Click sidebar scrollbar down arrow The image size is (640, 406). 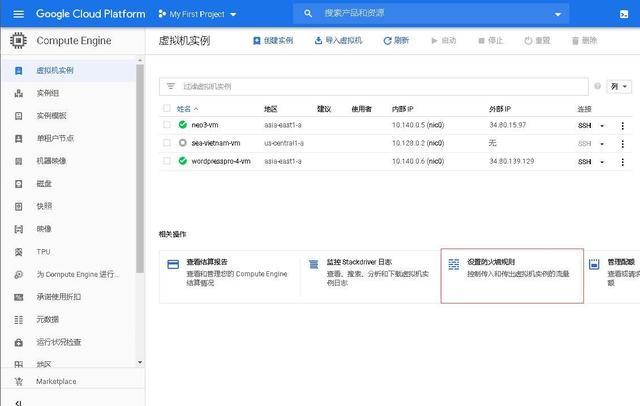click(x=140, y=362)
